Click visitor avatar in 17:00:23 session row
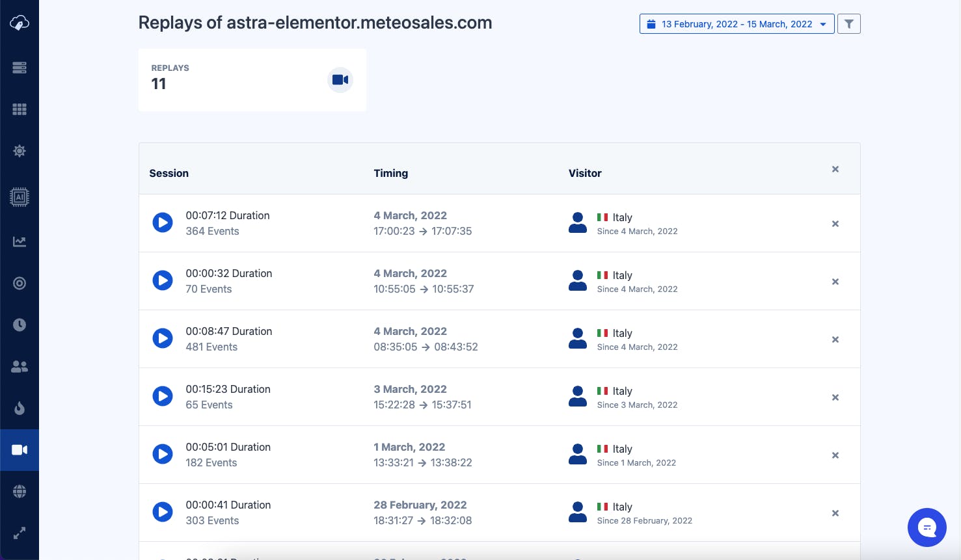 click(578, 222)
